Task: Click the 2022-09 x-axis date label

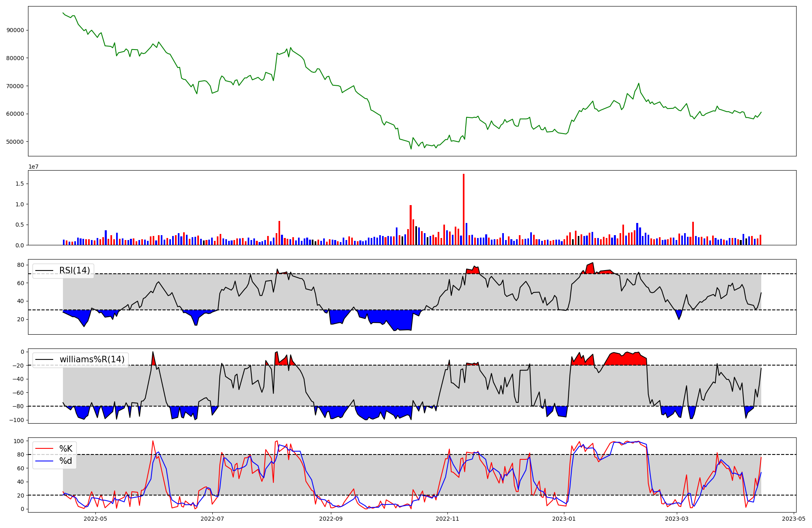Action: tap(331, 519)
